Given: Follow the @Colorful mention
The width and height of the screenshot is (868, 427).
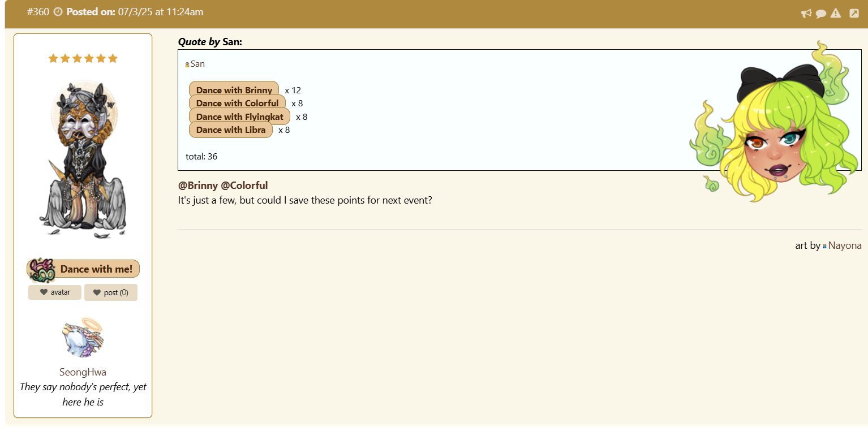Looking at the screenshot, I should click(244, 186).
